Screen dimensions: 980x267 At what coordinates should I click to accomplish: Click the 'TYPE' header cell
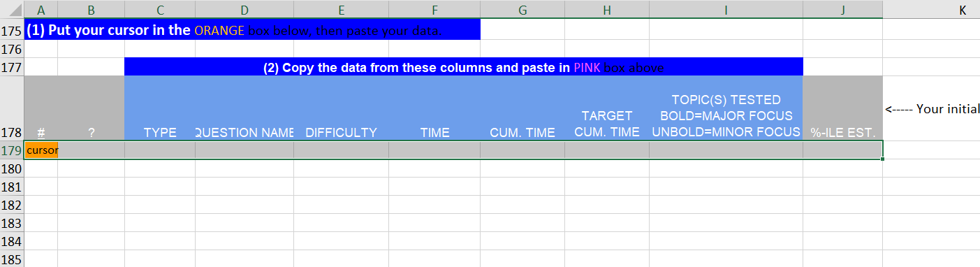click(x=160, y=108)
